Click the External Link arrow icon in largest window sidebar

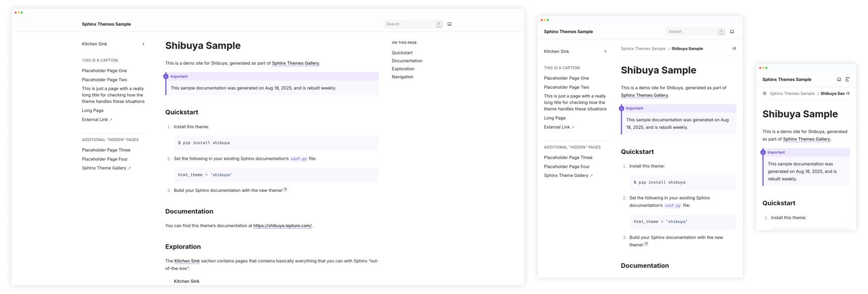point(111,120)
